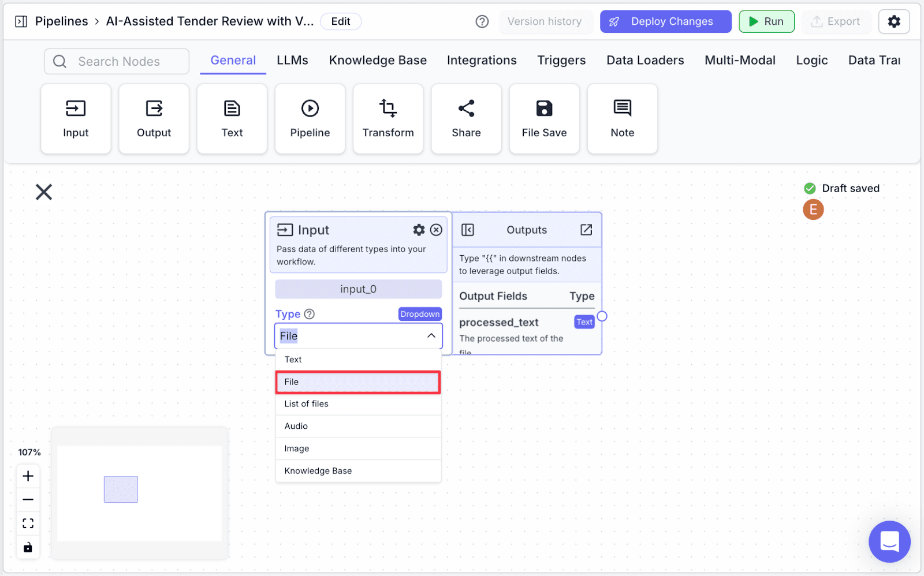Show help for Type field
924x576 pixels.
310,314
